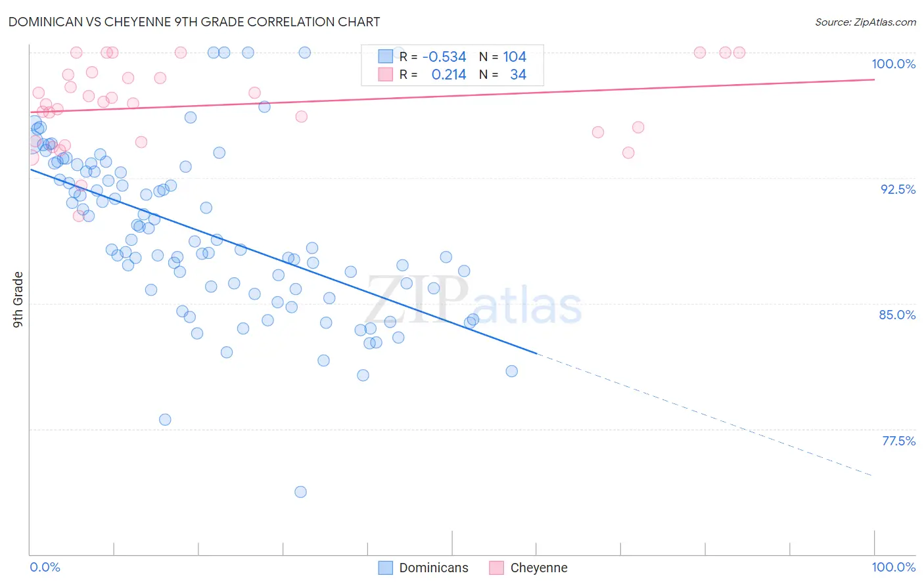Select the Dominicans legend label
This screenshot has height=586, width=924.
point(434,568)
